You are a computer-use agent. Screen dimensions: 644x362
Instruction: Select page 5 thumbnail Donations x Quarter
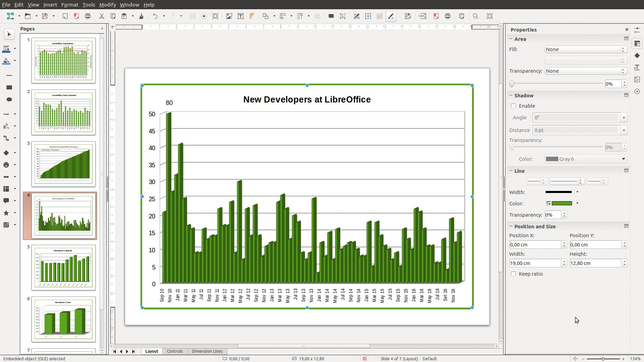click(63, 267)
